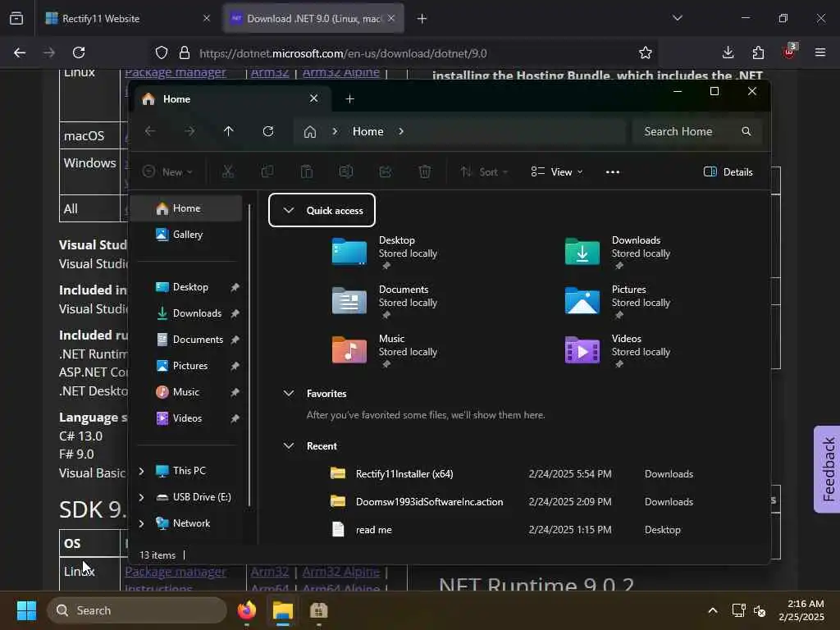Unpin Desktop from the navigation pane
This screenshot has width=840, height=630.
(235, 287)
